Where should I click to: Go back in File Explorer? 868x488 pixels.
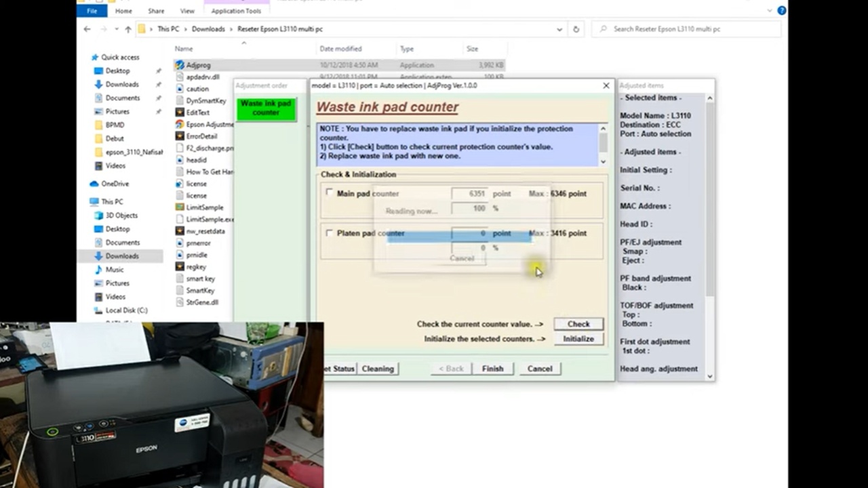pyautogui.click(x=87, y=29)
